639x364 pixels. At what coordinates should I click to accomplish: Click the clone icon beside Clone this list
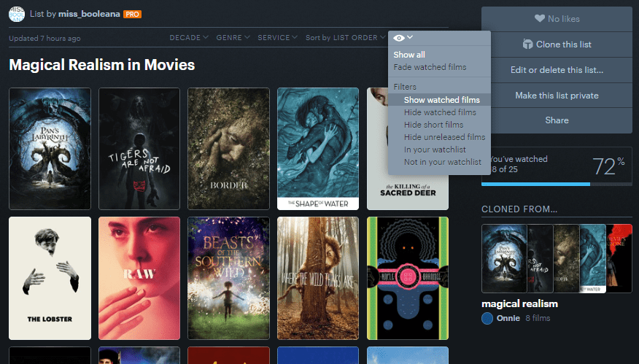point(527,44)
